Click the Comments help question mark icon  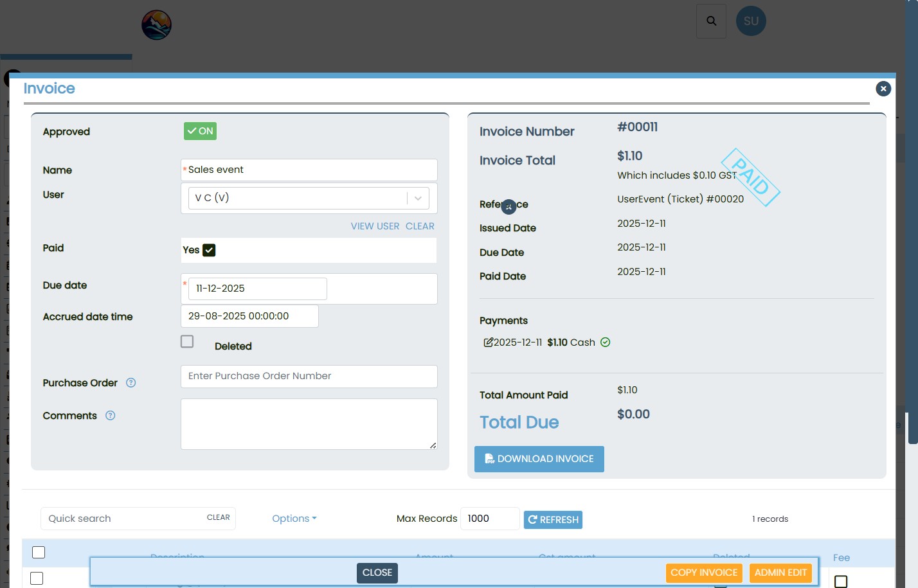tap(110, 416)
